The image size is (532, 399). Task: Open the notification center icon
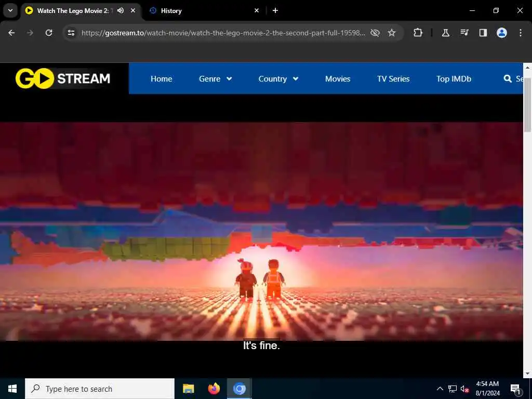point(515,389)
